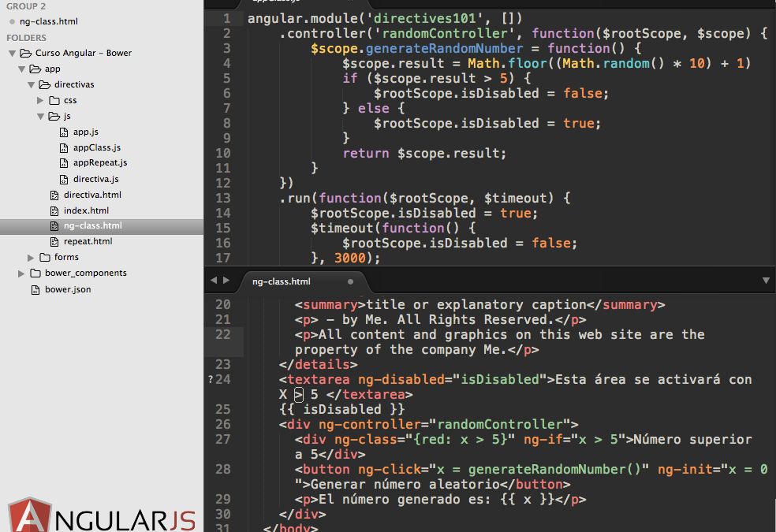This screenshot has height=532, width=776.
Task: Open index.html in the sidebar
Action: [86, 210]
